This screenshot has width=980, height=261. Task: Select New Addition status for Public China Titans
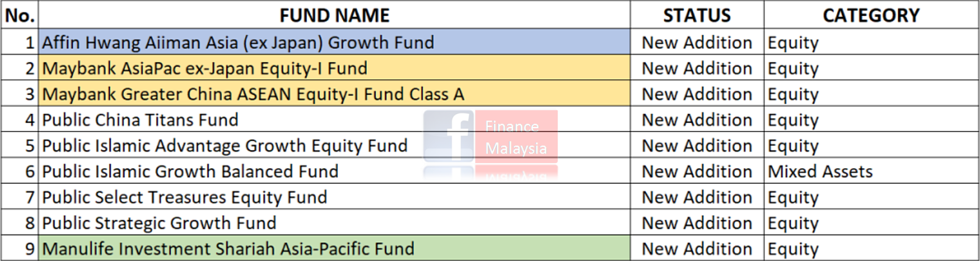[696, 120]
